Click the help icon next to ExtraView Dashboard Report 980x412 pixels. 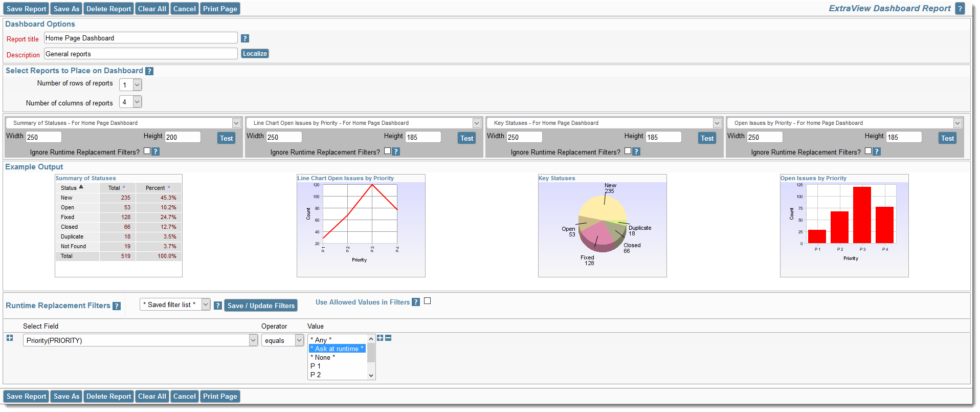[960, 9]
